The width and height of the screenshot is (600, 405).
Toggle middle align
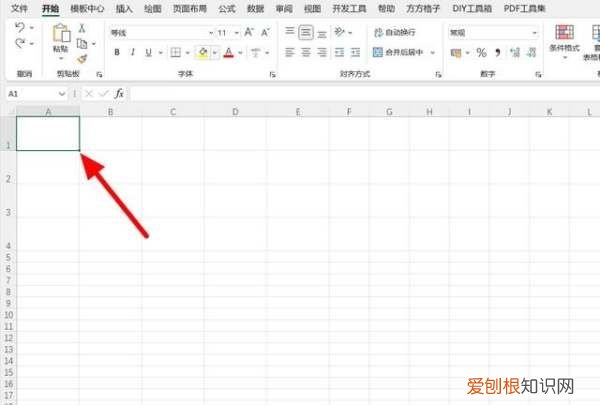tap(305, 33)
